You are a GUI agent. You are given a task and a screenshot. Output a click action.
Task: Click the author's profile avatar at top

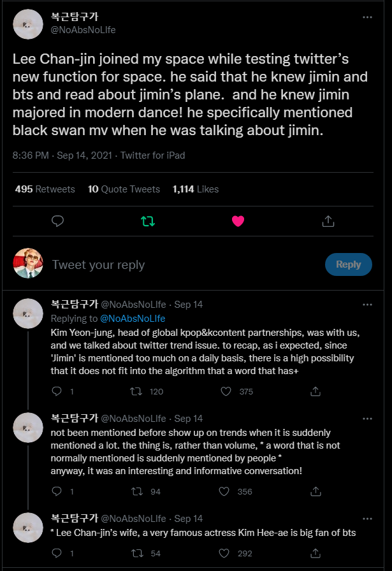[28, 24]
